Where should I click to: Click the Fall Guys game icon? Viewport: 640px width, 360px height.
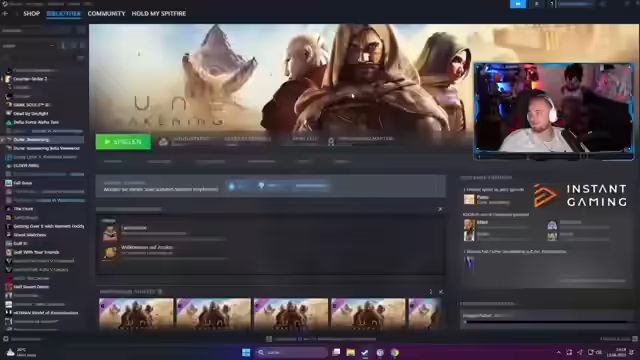pyautogui.click(x=8, y=183)
